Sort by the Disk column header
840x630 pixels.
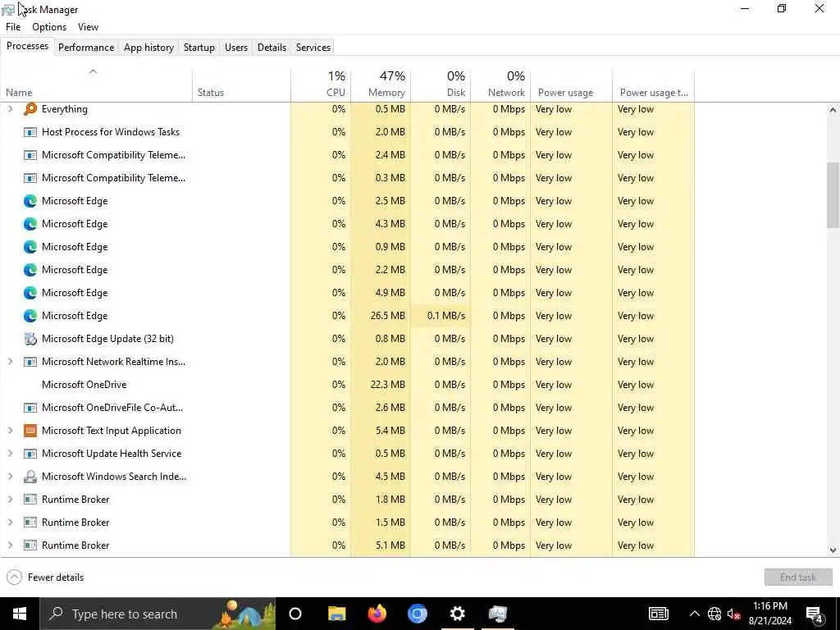pyautogui.click(x=441, y=85)
